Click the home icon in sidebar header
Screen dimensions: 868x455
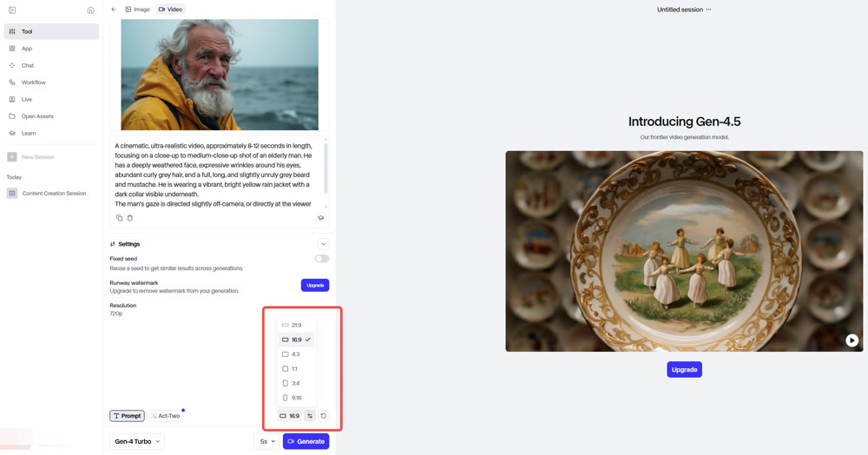tap(91, 10)
